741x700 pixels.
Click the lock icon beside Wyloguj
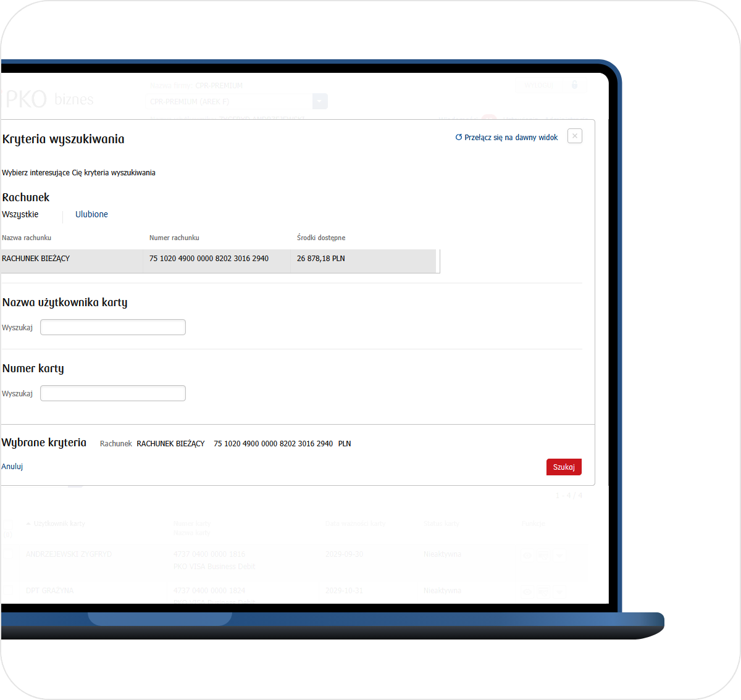574,85
